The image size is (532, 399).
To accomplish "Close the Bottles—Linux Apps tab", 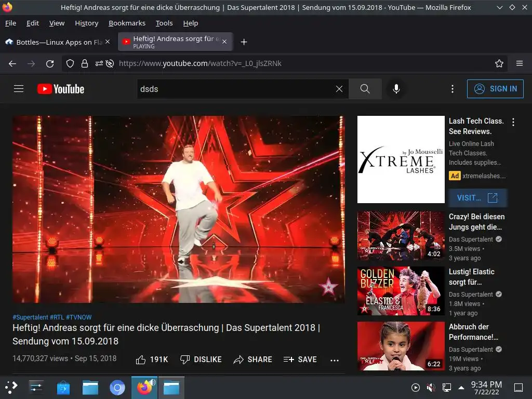I will 108,42.
